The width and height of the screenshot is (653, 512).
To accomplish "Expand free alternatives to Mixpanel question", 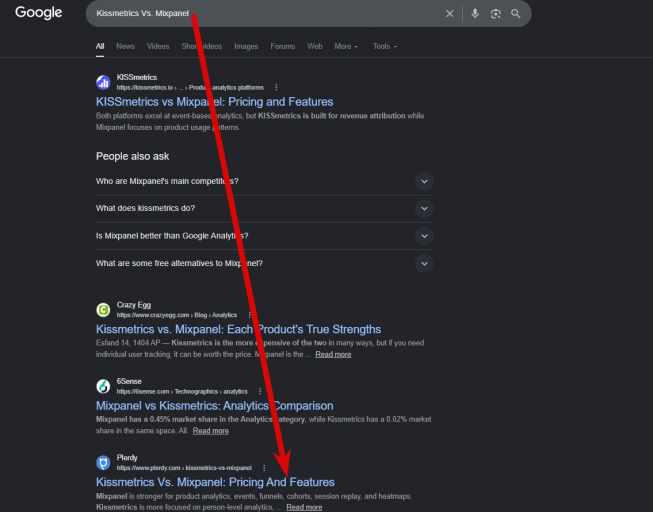I will 264,263.
